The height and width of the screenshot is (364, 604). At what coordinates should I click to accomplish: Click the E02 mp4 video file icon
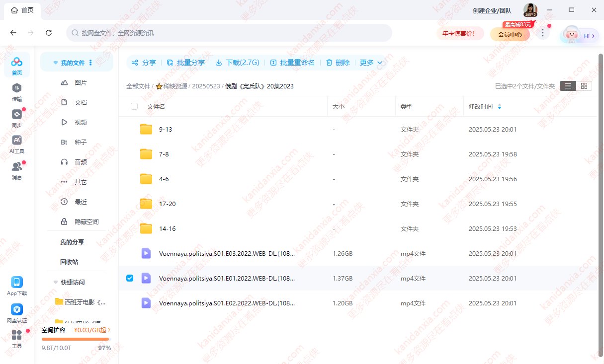pos(146,303)
